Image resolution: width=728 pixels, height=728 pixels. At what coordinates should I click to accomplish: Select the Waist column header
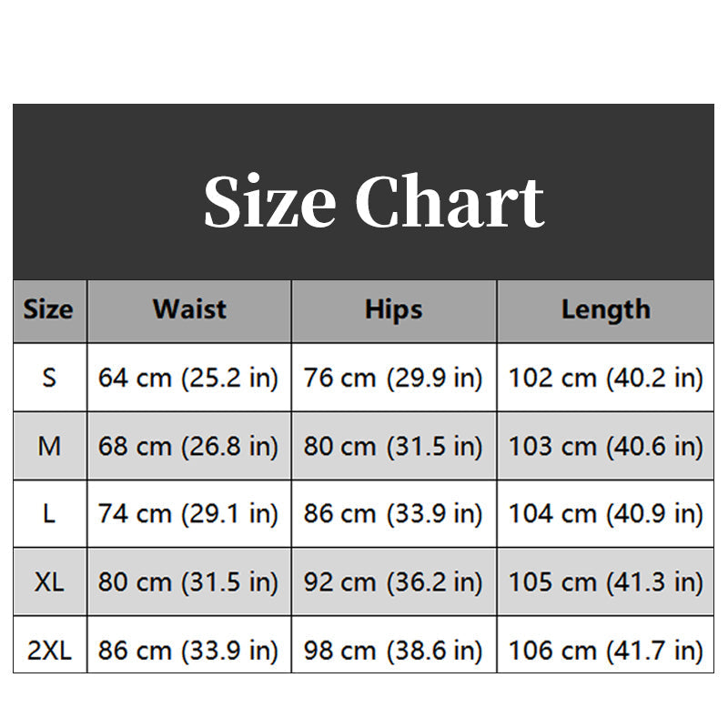coord(189,311)
